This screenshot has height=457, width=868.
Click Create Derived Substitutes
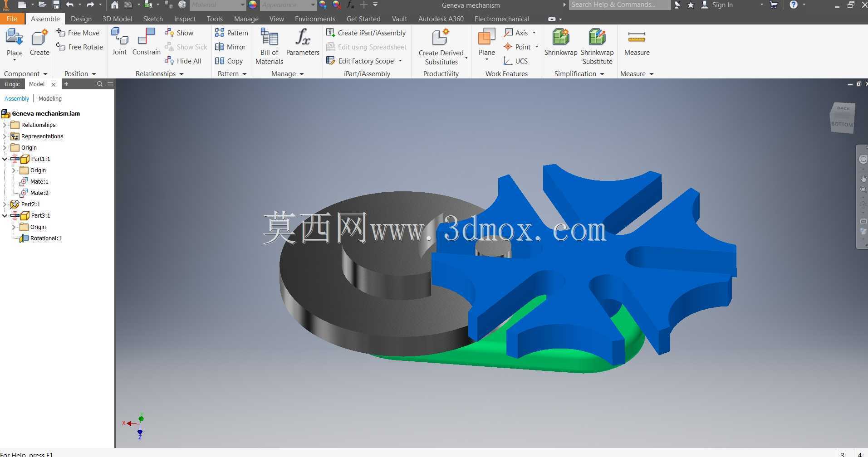click(441, 46)
